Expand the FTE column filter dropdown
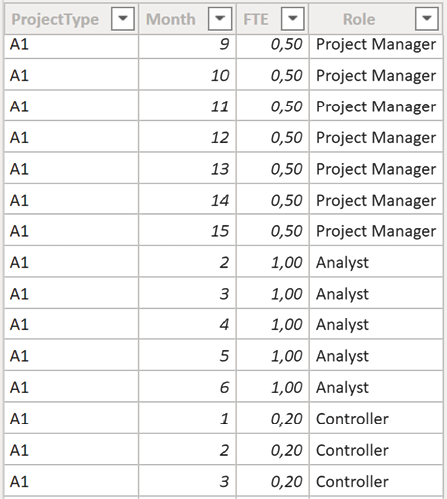 [x=293, y=19]
